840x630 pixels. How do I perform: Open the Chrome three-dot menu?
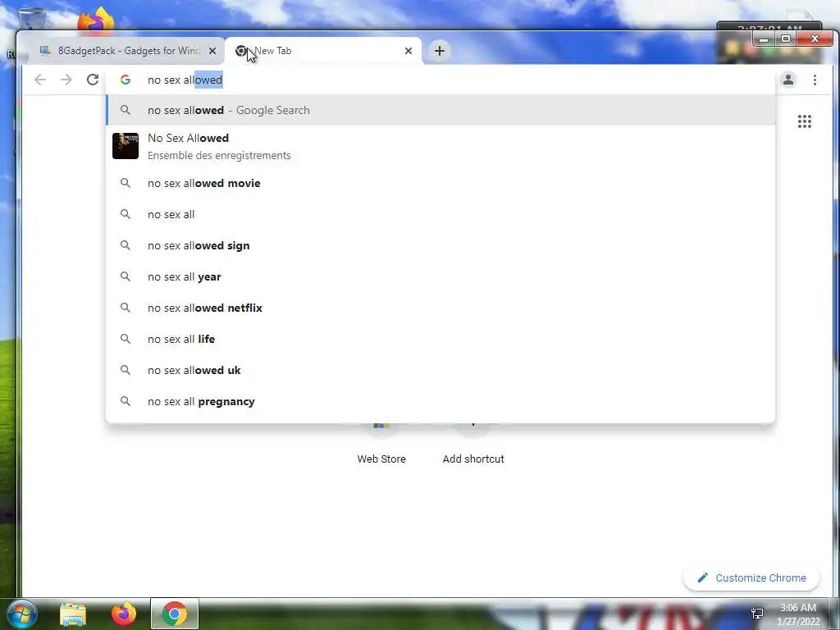(x=815, y=80)
